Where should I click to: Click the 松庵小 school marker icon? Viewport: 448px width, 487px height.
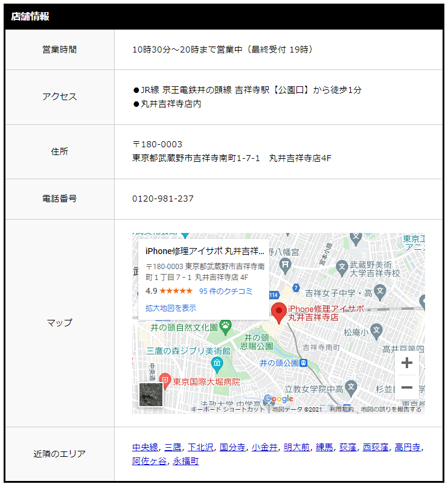376,331
